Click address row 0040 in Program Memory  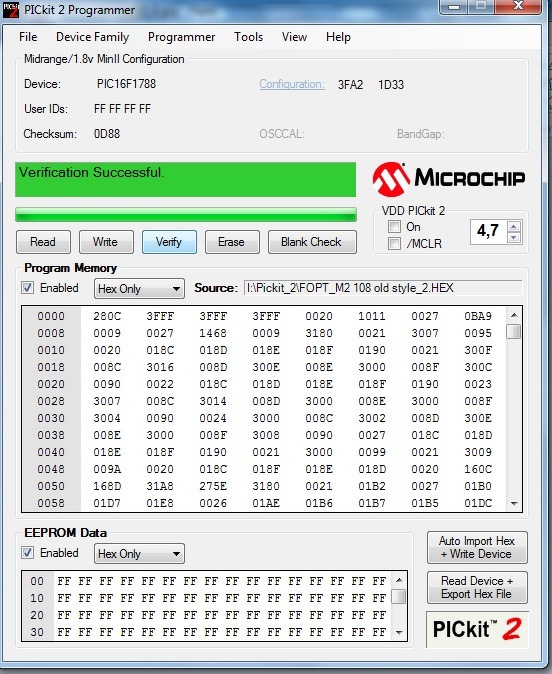click(x=51, y=452)
